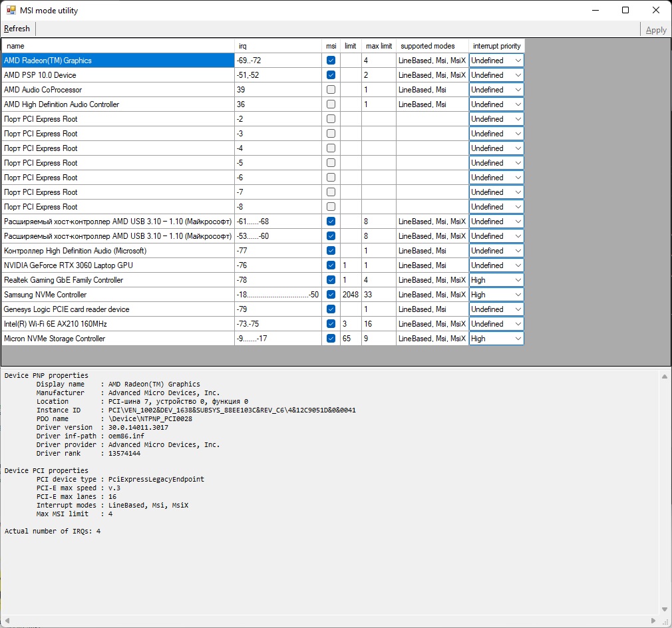
Task: Toggle msi for Samsung NVMe Controller
Action: 331,294
